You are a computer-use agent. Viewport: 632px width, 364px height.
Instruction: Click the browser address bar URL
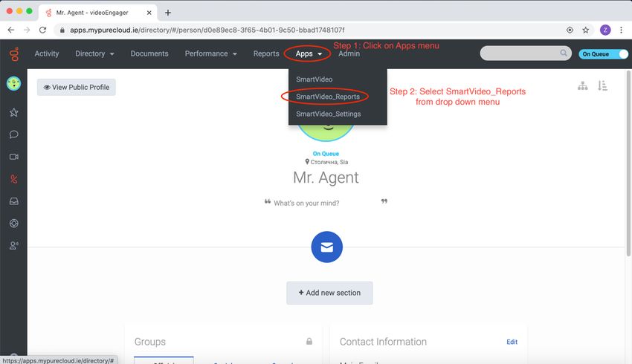tap(207, 30)
